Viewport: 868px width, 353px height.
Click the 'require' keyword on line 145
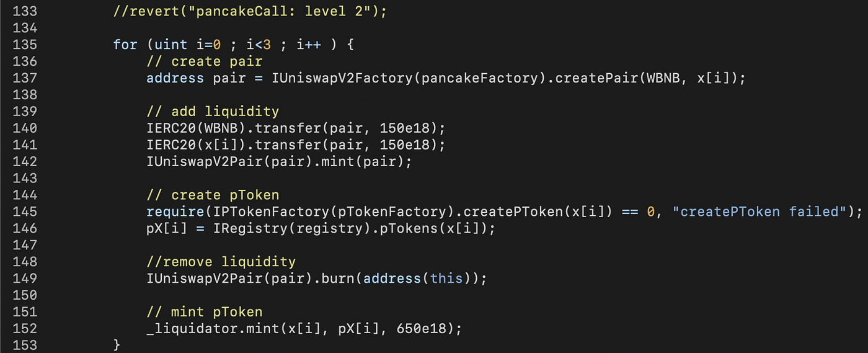[175, 212]
